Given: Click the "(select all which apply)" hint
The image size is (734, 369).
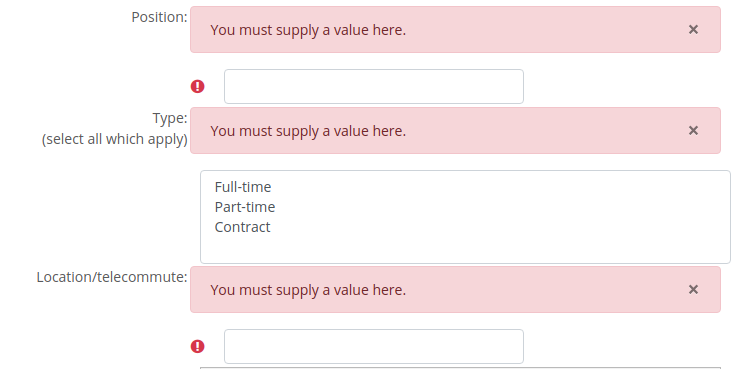Looking at the screenshot, I should 115,139.
